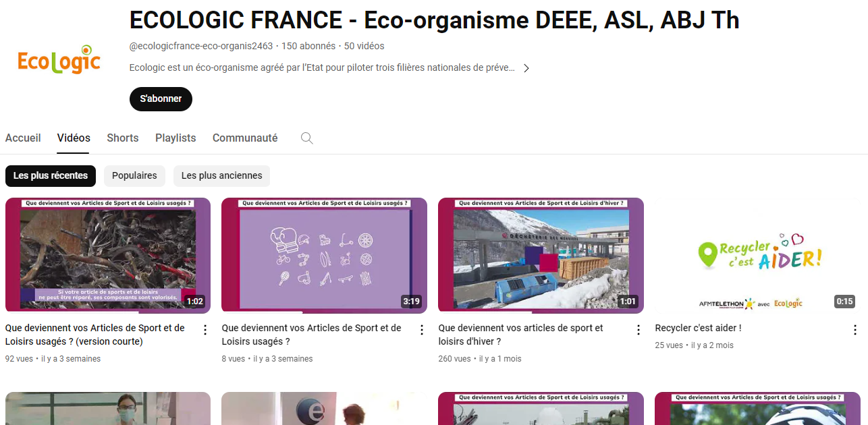Play the 1:02 scrap metal video thumbnail

pyautogui.click(x=108, y=256)
